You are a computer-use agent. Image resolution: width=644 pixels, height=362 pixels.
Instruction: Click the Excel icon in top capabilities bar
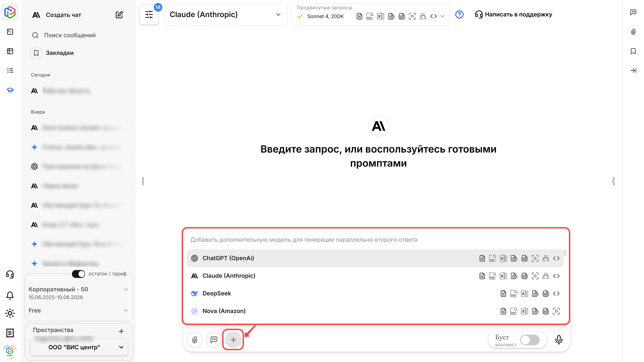380,16
